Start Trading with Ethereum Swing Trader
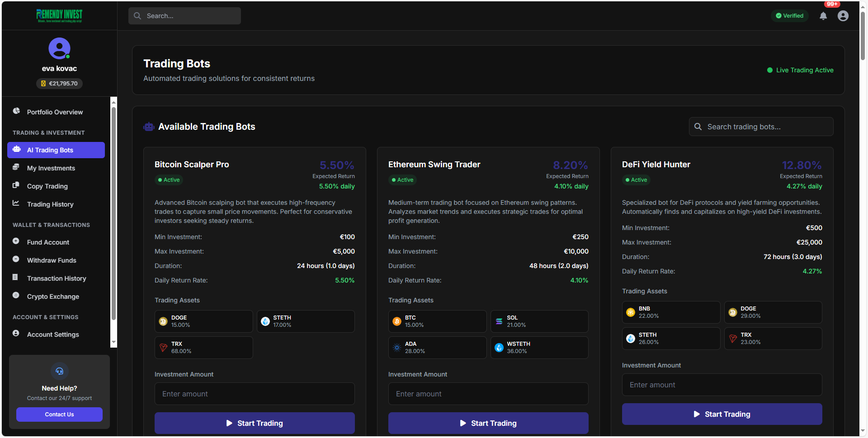 click(488, 423)
